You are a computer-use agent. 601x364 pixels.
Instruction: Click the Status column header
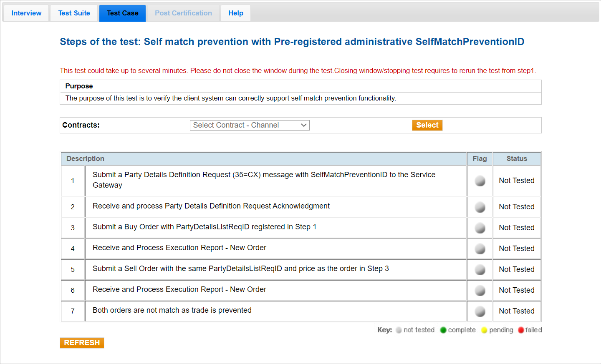517,159
